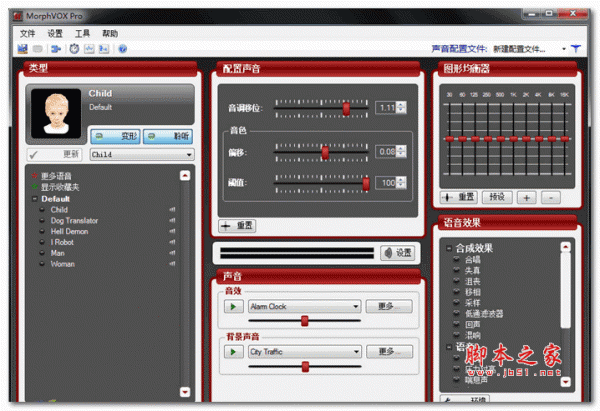Open the 设置 menu
Image resolution: width=600 pixels, height=411 pixels.
point(55,34)
